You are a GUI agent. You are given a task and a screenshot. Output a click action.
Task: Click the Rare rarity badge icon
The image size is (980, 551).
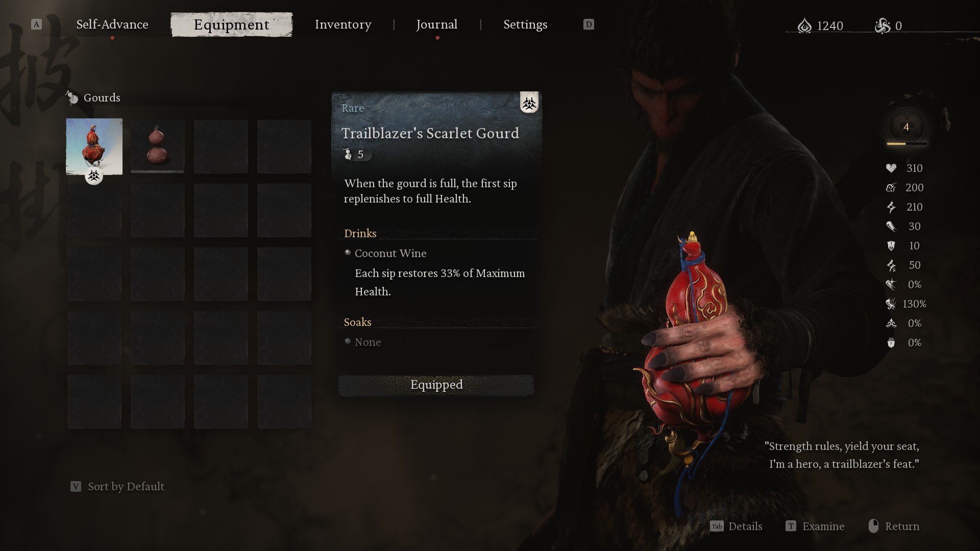[530, 103]
